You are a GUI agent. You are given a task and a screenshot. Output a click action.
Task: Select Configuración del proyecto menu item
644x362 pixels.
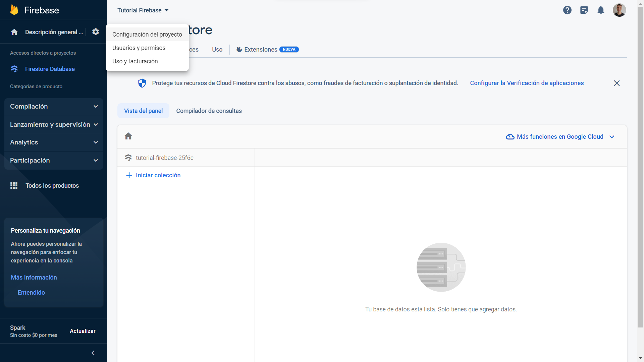(147, 34)
